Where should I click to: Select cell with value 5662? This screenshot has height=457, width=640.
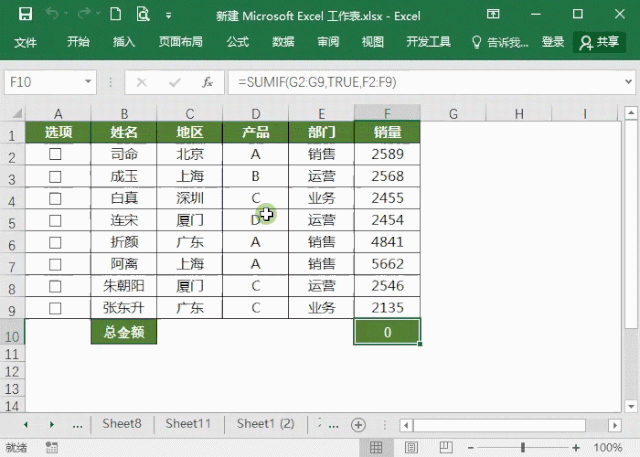click(x=387, y=264)
